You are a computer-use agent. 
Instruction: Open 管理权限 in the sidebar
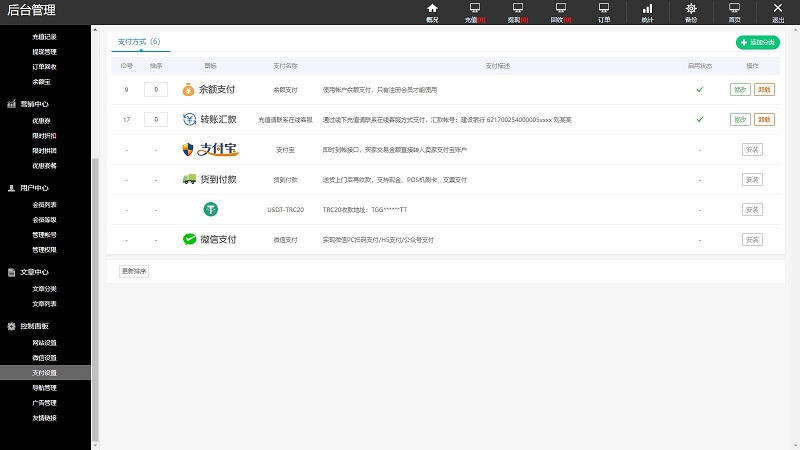[x=44, y=249]
